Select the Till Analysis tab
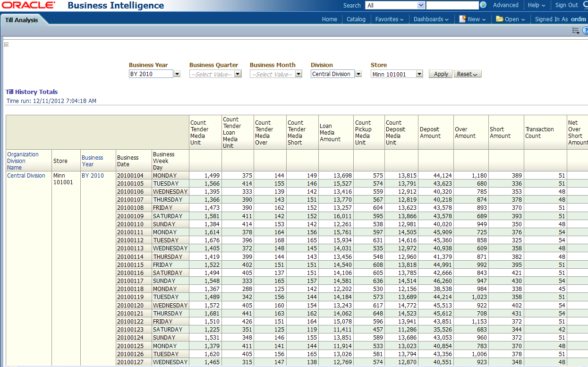The width and height of the screenshot is (588, 367). [22, 20]
